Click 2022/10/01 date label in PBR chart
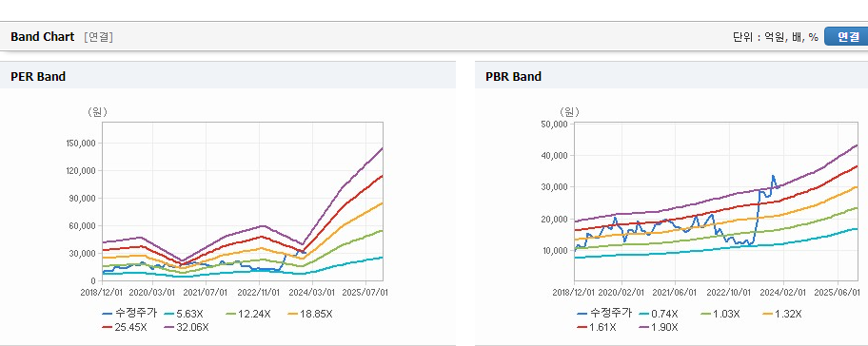The image size is (868, 346). pyautogui.click(x=728, y=292)
